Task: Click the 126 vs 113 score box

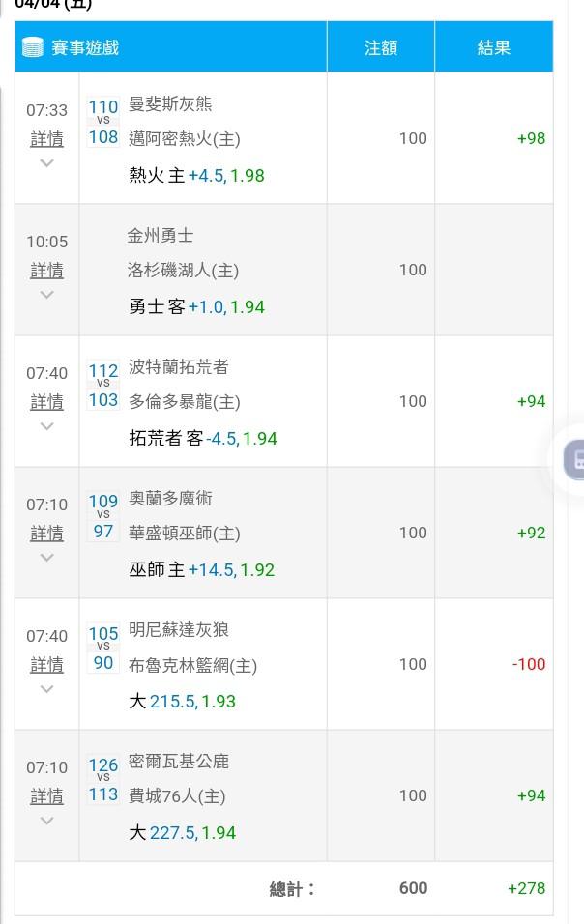Action: point(103,780)
